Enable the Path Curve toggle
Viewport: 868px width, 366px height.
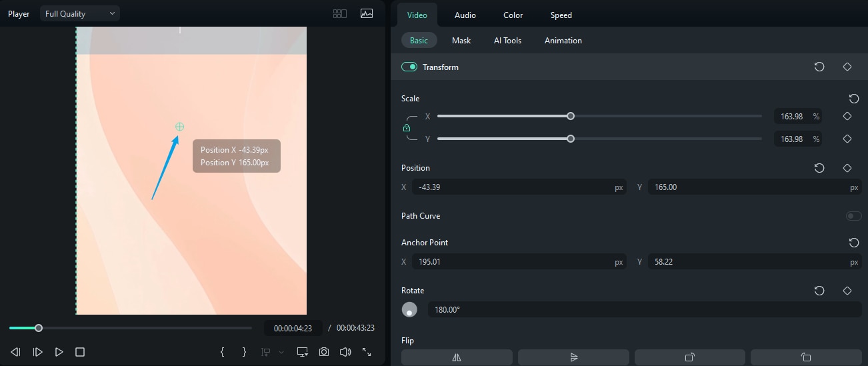(853, 216)
